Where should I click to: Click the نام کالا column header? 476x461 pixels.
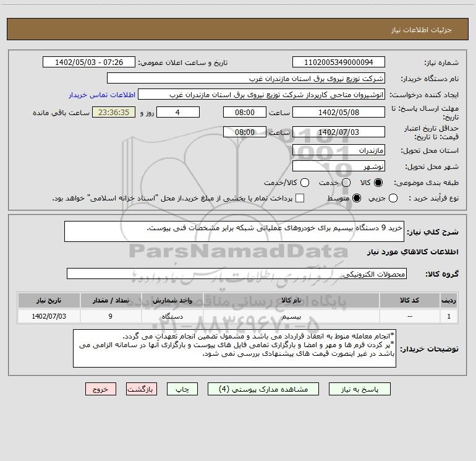point(291,300)
